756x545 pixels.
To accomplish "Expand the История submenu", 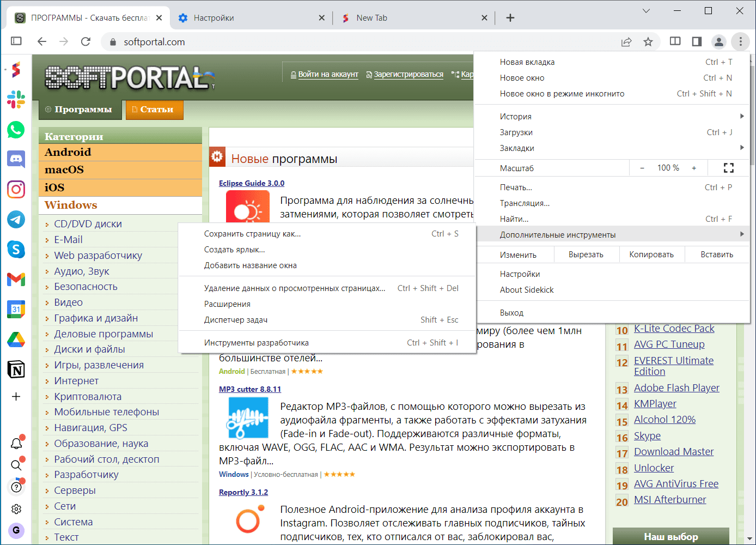I will (x=612, y=116).
